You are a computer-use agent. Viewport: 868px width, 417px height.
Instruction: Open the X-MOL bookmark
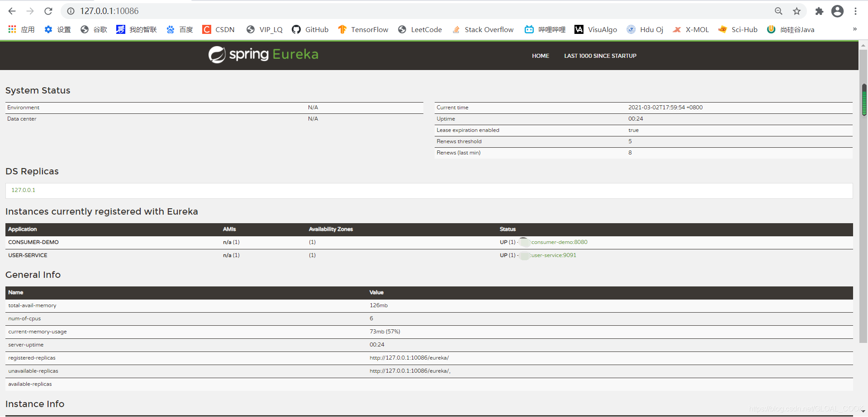coord(691,29)
